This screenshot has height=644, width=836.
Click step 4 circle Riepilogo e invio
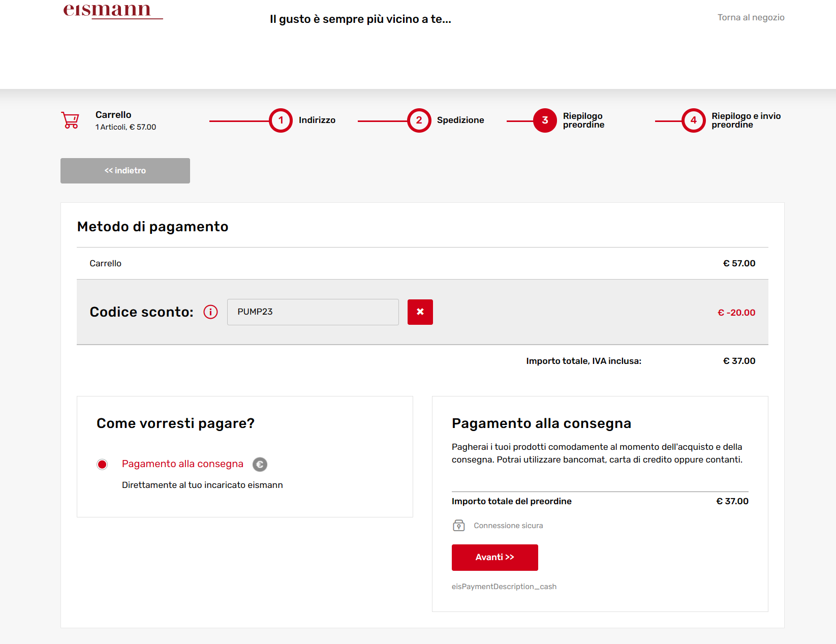coord(693,120)
